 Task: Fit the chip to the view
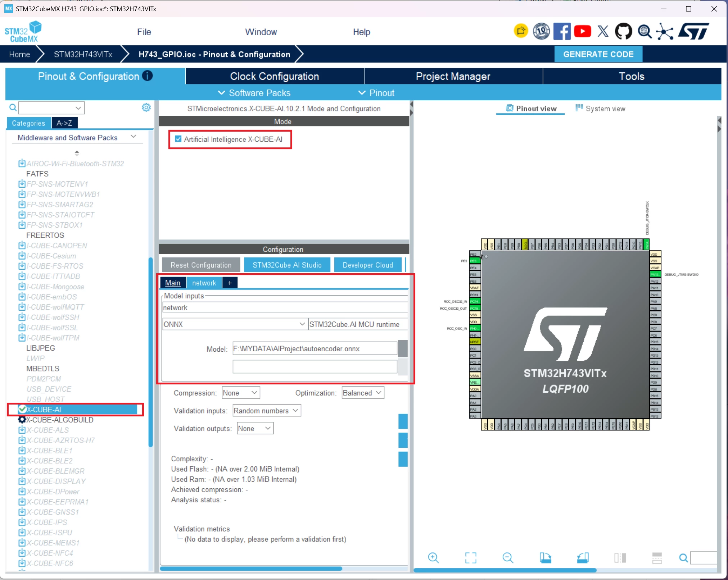pos(471,558)
